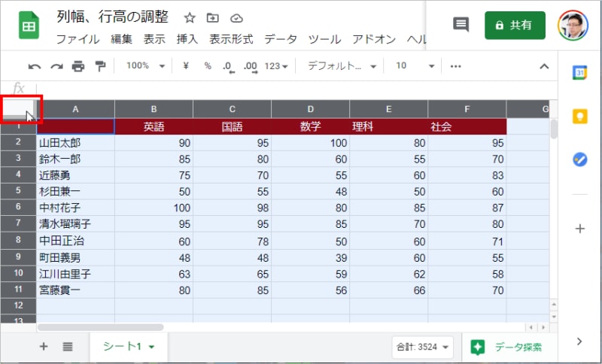Increase decimal places
Image resolution: width=602 pixels, height=364 pixels.
pos(251,67)
